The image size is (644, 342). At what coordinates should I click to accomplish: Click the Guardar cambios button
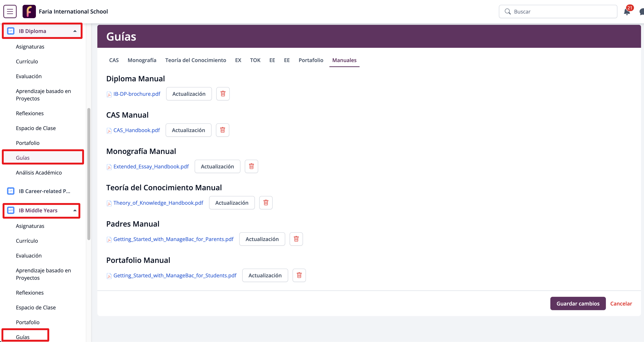coord(578,303)
